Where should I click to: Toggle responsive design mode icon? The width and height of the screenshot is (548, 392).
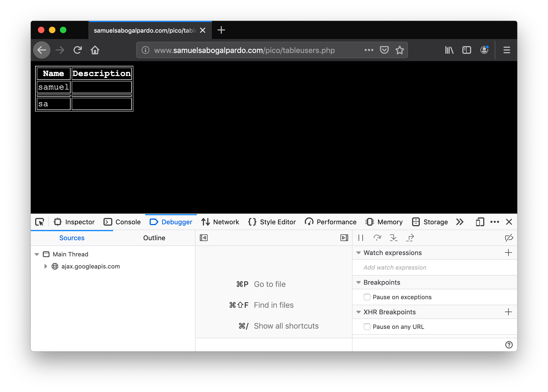tap(480, 222)
